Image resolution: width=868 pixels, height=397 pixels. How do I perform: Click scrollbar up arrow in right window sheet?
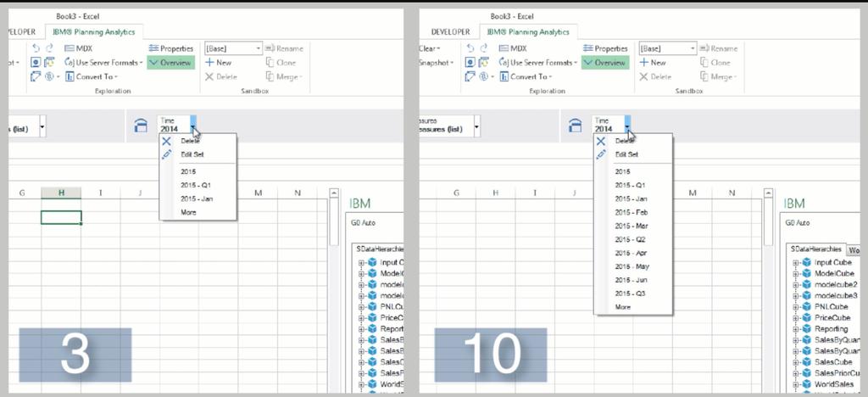pyautogui.click(x=767, y=193)
